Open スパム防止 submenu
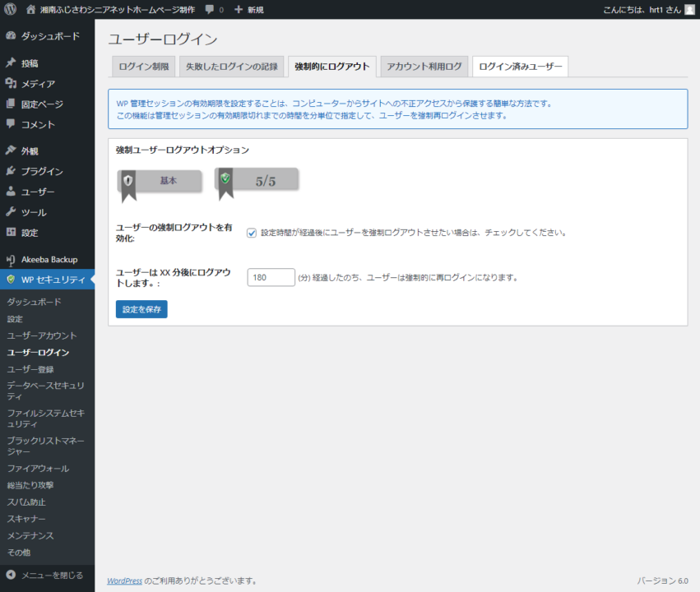700x592 pixels. point(26,502)
